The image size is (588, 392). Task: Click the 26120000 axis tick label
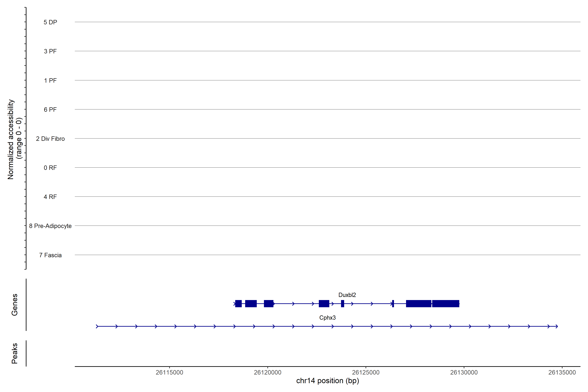click(268, 373)
